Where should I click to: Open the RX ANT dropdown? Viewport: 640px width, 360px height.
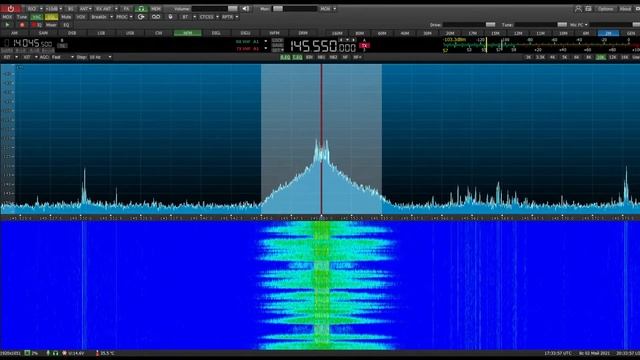(x=106, y=9)
